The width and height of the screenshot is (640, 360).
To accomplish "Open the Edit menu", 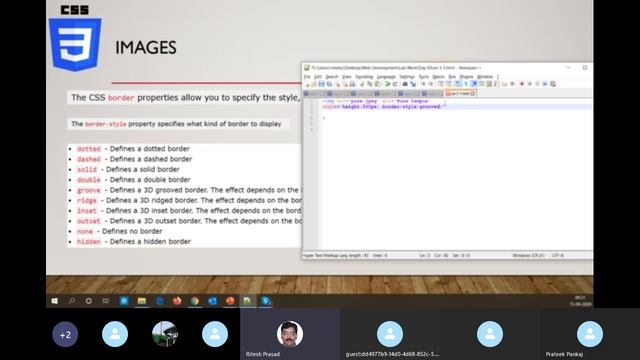I will click(x=318, y=77).
